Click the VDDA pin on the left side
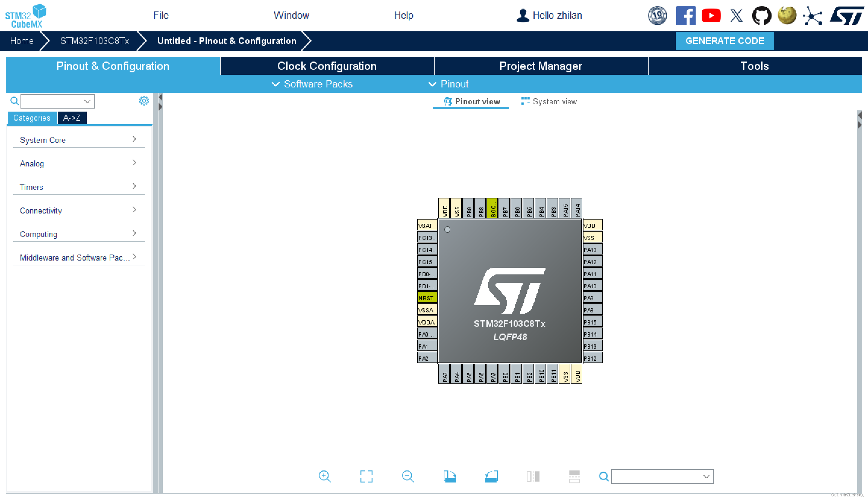 pos(427,322)
